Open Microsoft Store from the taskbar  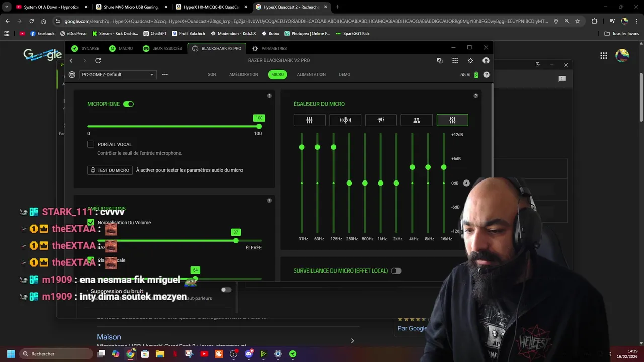pos(145,354)
